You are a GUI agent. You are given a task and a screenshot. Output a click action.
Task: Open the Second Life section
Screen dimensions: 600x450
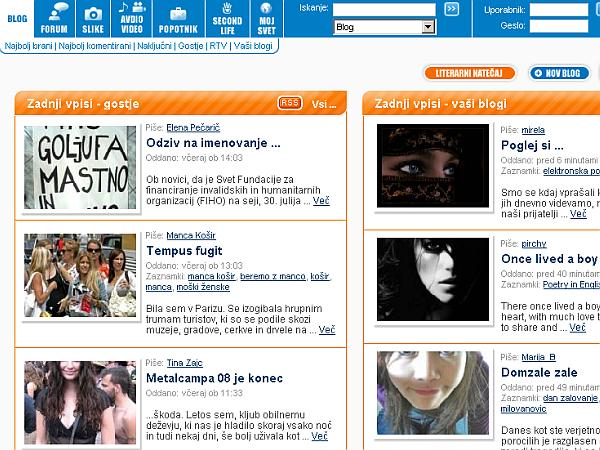click(x=227, y=18)
